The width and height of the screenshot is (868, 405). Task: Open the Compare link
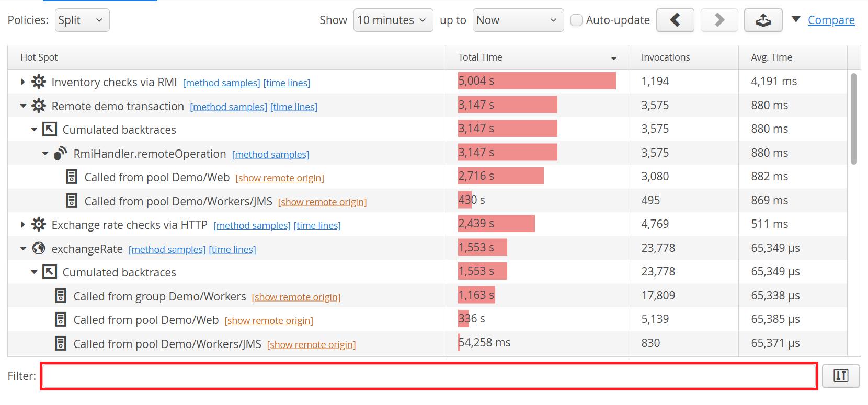pos(831,20)
